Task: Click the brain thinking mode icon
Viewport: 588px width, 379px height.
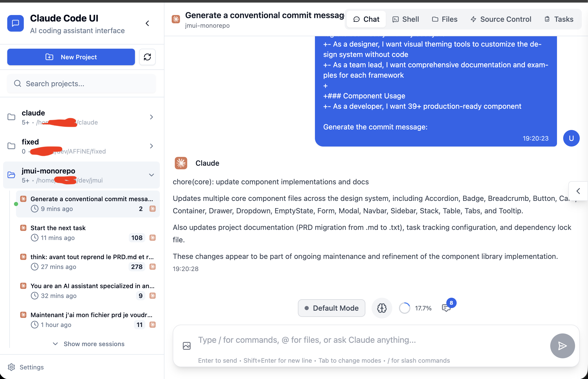Action: coord(382,308)
